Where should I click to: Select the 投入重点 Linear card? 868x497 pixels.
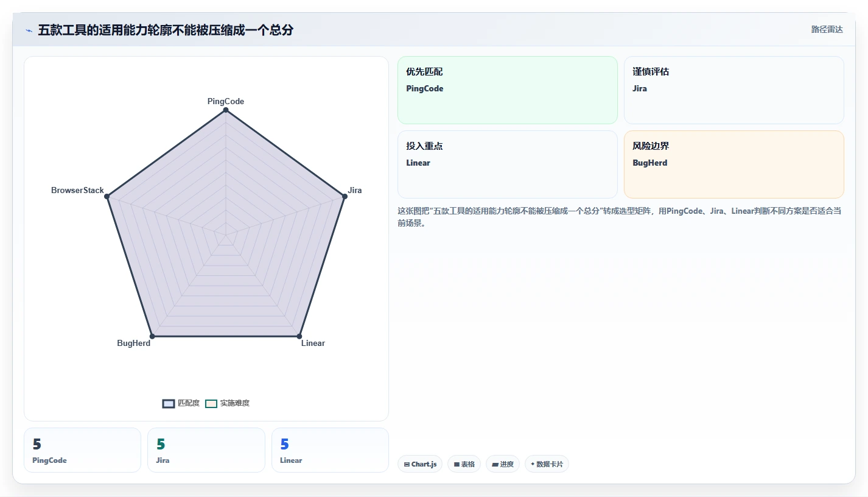pyautogui.click(x=508, y=164)
